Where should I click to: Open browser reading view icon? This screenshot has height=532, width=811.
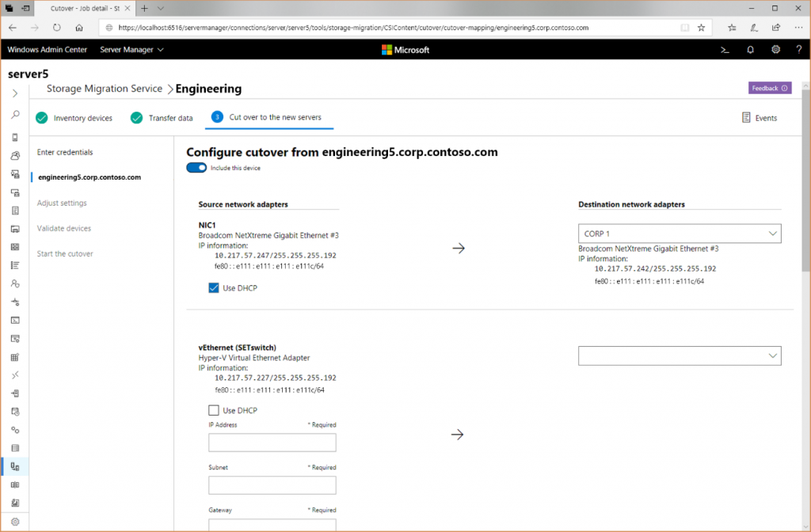point(684,28)
